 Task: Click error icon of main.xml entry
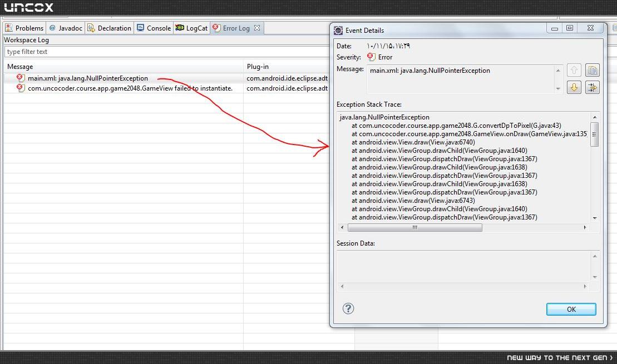(21, 78)
